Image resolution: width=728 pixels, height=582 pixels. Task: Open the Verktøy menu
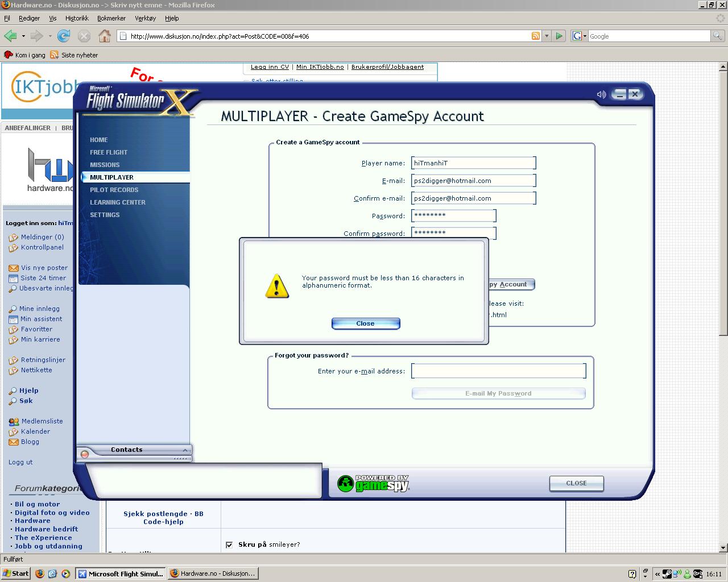pyautogui.click(x=146, y=18)
